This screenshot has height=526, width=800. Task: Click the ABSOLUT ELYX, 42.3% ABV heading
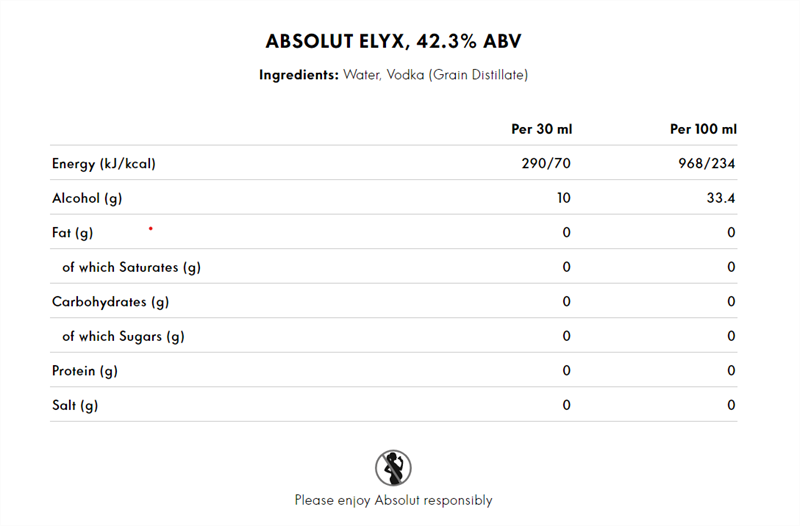(x=393, y=41)
